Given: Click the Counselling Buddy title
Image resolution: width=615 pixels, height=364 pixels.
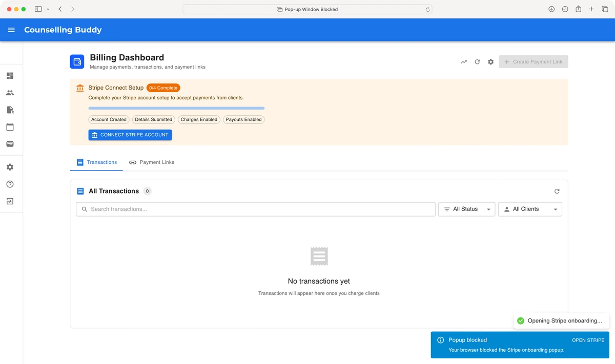Looking at the screenshot, I should (x=63, y=30).
